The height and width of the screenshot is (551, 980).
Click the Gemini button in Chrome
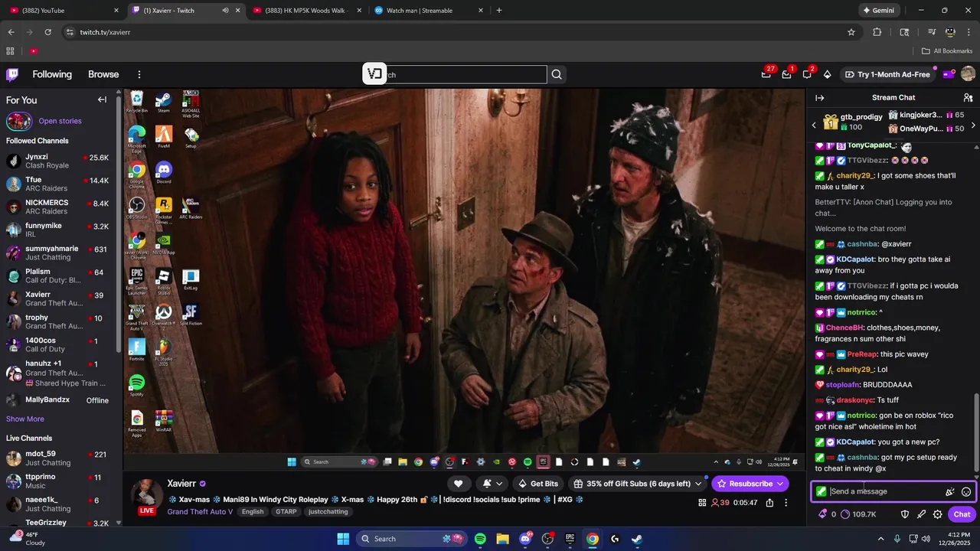[x=878, y=11]
